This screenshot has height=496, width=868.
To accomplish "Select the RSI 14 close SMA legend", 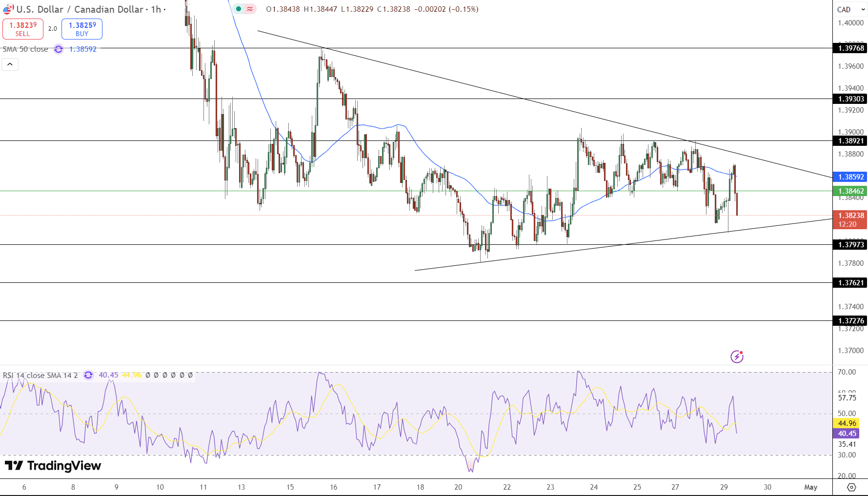I will 40,375.
